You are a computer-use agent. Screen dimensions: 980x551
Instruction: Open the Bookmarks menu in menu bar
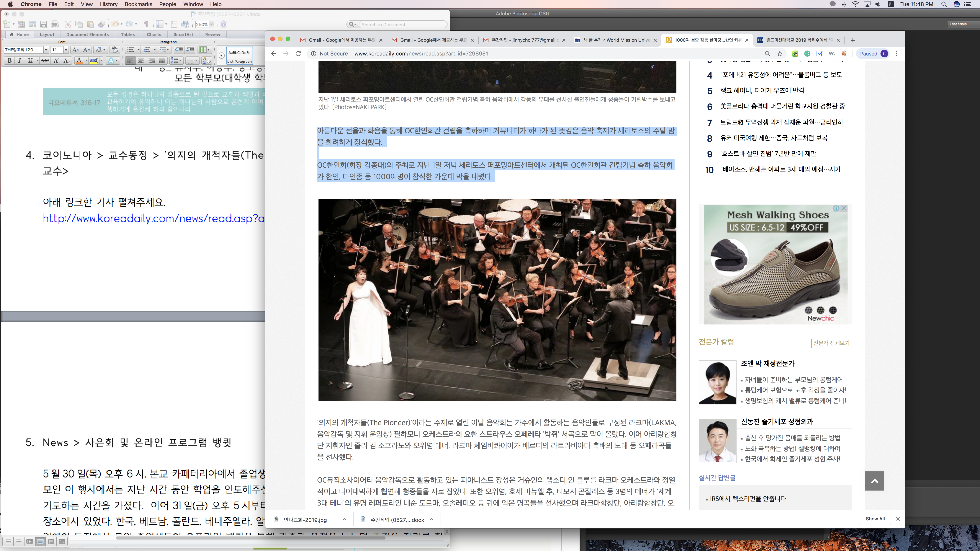point(138,4)
